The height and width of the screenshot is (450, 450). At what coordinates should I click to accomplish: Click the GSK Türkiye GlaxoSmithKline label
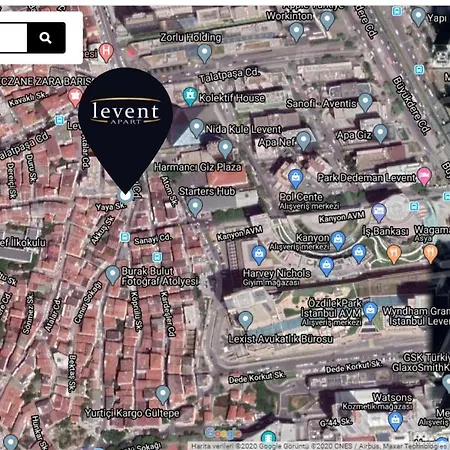(x=421, y=362)
